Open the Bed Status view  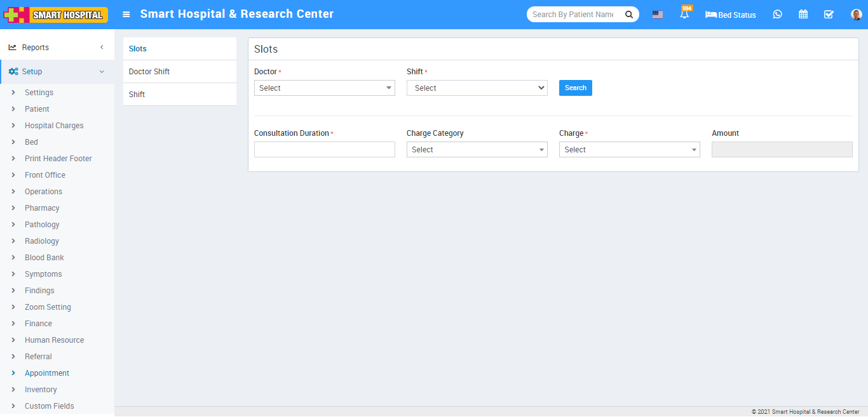pyautogui.click(x=731, y=15)
